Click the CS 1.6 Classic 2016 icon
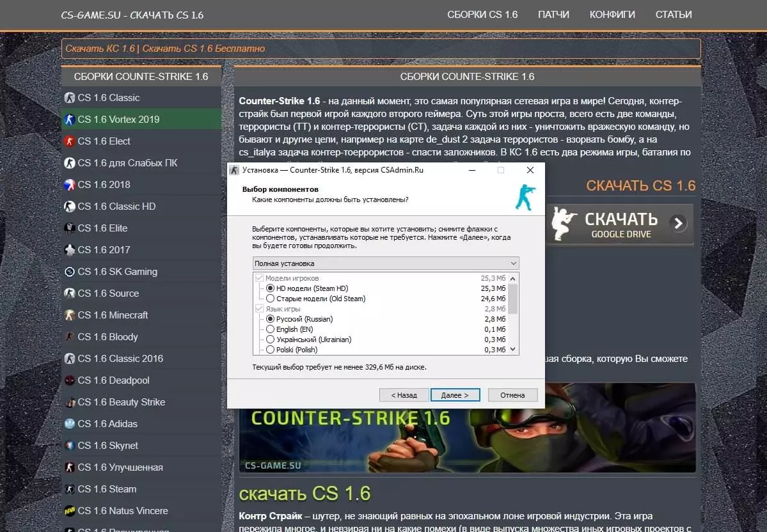Screen dimensions: 767x532 coord(70,359)
